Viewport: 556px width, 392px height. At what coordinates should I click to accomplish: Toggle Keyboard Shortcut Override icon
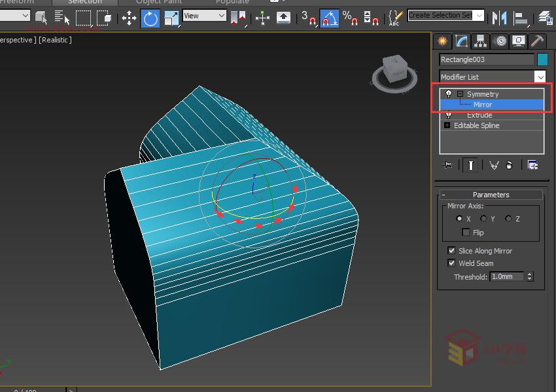(x=283, y=17)
